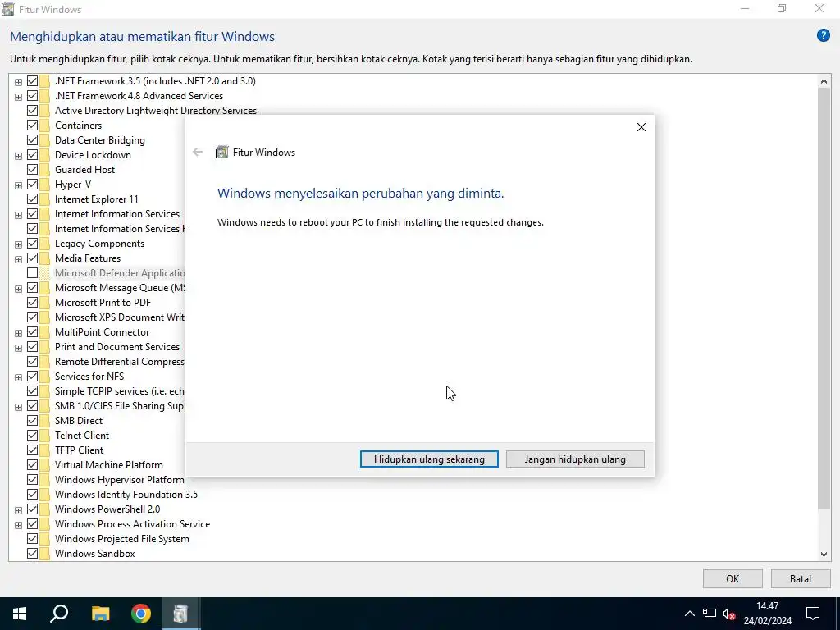Image resolution: width=840 pixels, height=630 pixels.
Task: Open File Explorer from taskbar
Action: (x=100, y=614)
